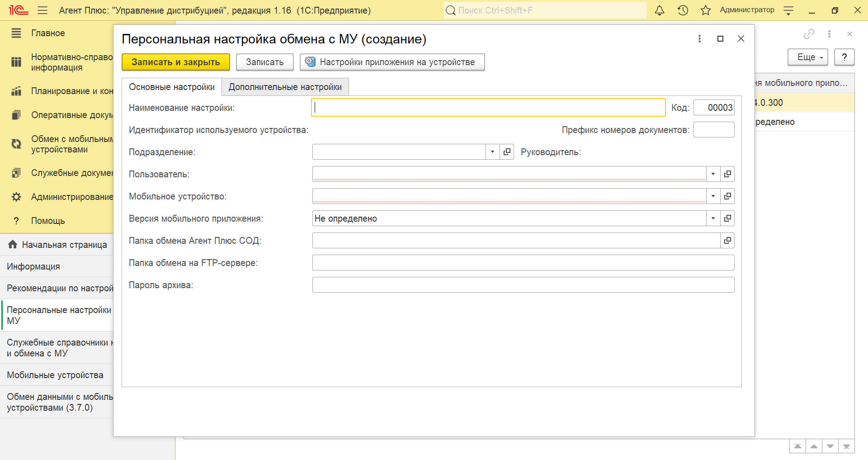Click Главное section icon in sidebar
868x460 pixels.
[16, 33]
